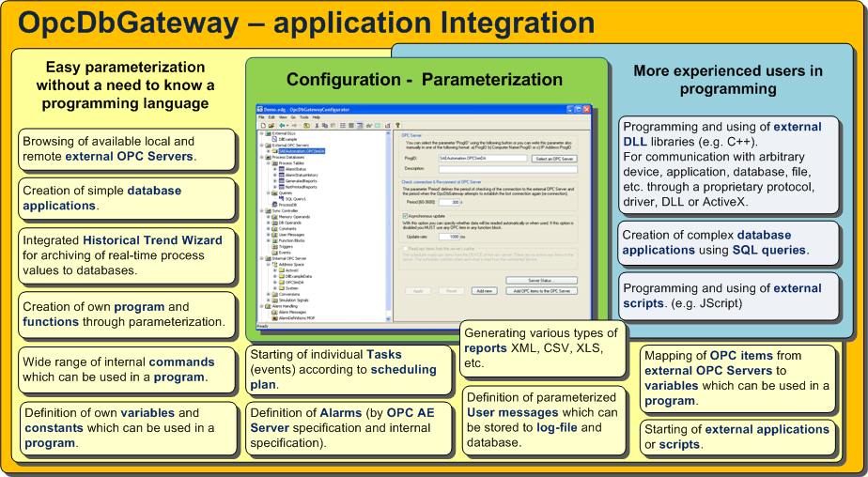Click the yellow key Help toolbar icon
This screenshot has width=868, height=477.
[397, 126]
